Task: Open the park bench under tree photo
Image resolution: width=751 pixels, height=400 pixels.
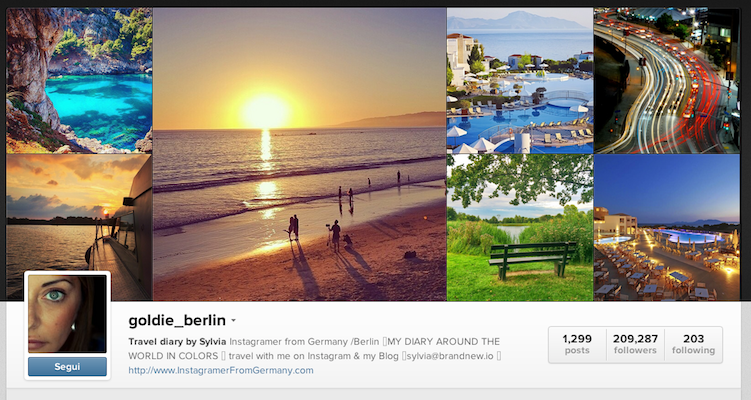Action: [x=520, y=228]
